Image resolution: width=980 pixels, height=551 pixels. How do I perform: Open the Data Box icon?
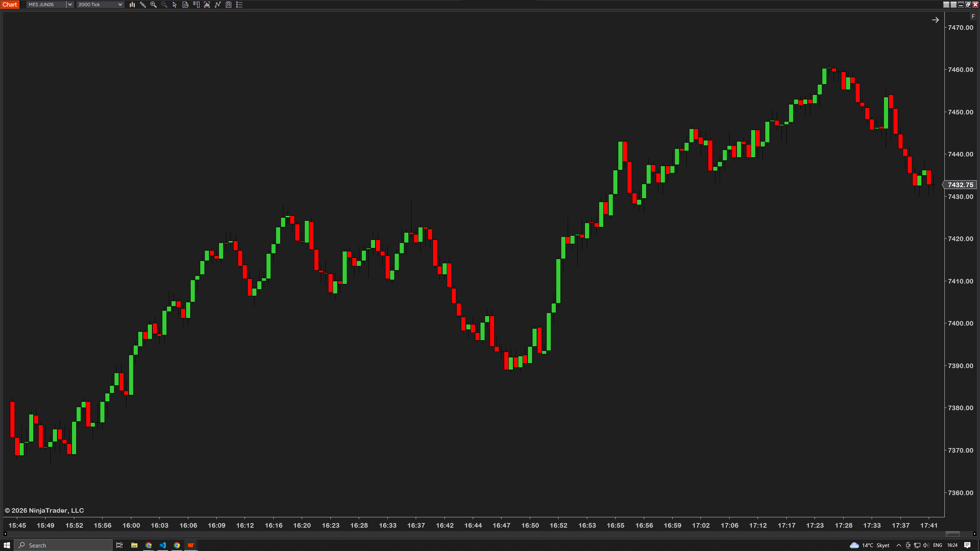[x=186, y=5]
